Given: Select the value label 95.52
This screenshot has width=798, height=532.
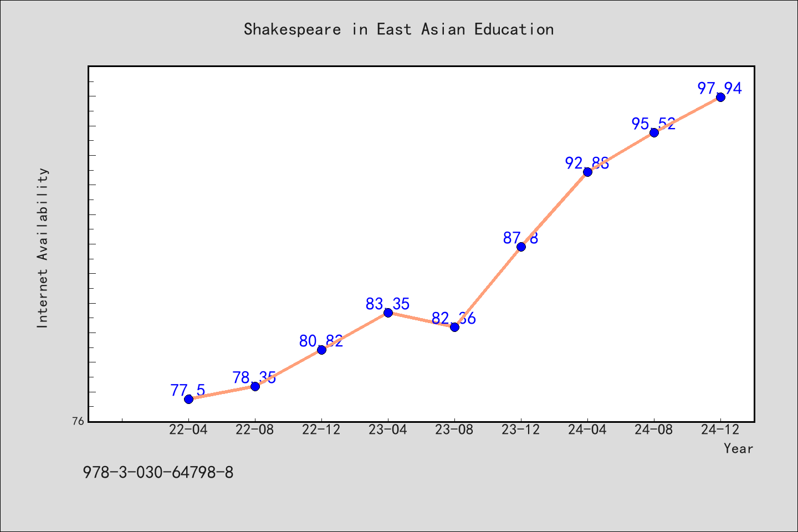Looking at the screenshot, I should click(653, 124).
